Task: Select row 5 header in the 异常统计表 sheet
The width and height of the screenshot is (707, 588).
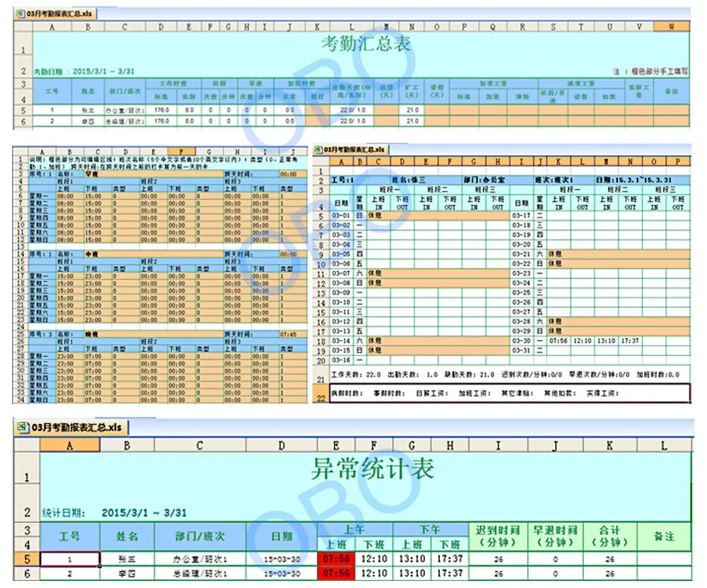Action: pos(27,559)
